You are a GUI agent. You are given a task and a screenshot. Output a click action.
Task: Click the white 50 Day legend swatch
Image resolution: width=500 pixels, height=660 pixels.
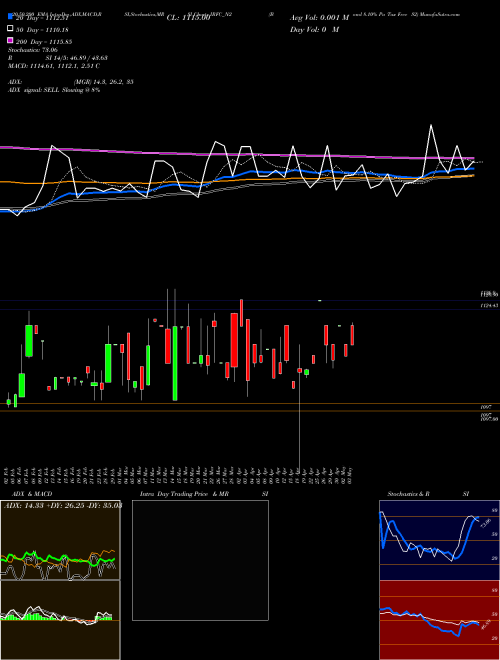(10, 29)
